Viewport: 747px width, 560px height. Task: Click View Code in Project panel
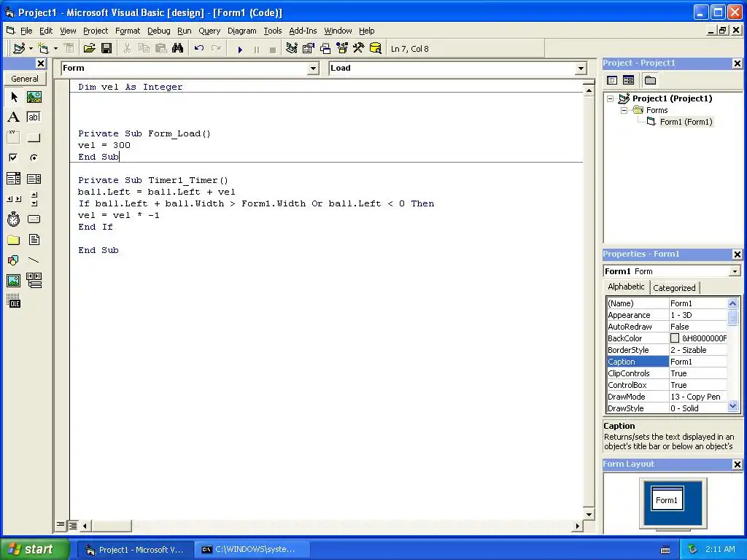click(612, 80)
